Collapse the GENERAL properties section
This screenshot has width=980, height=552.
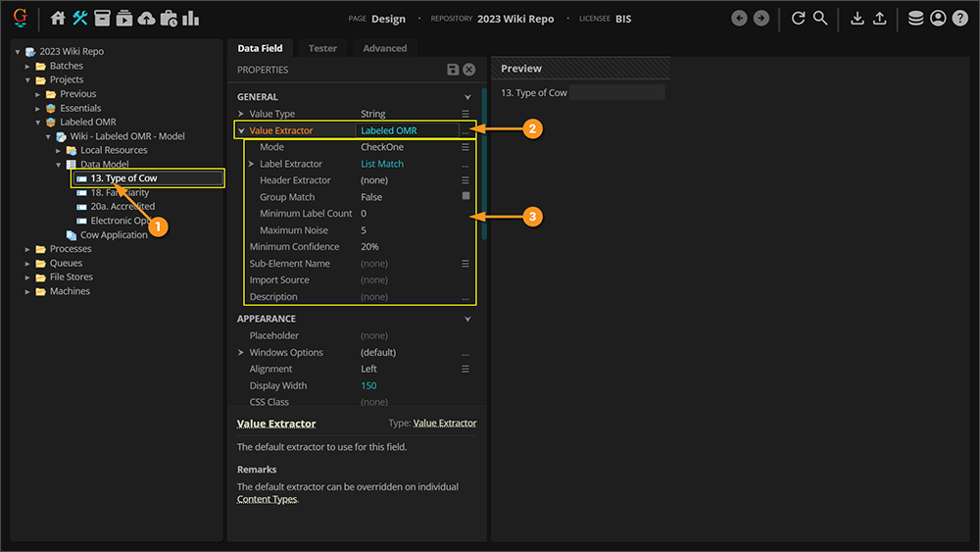[x=467, y=97]
